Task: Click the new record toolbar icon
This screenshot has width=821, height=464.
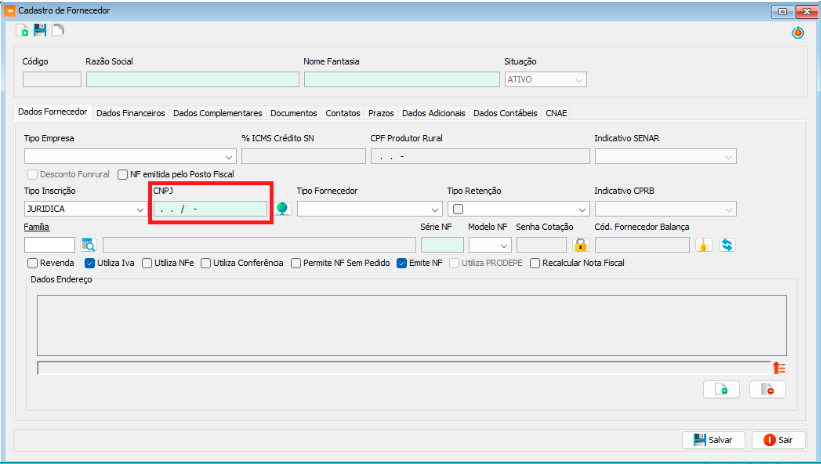Action: [22, 30]
